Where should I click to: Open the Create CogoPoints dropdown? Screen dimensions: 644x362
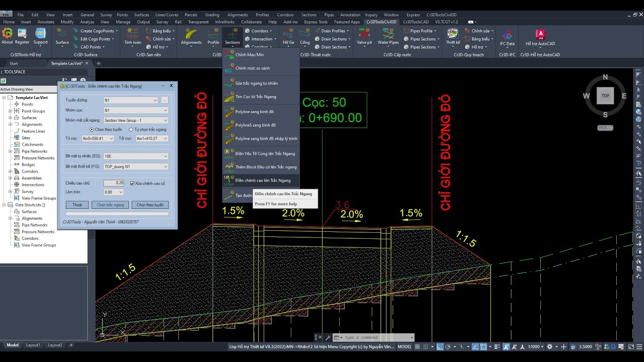tap(99, 31)
